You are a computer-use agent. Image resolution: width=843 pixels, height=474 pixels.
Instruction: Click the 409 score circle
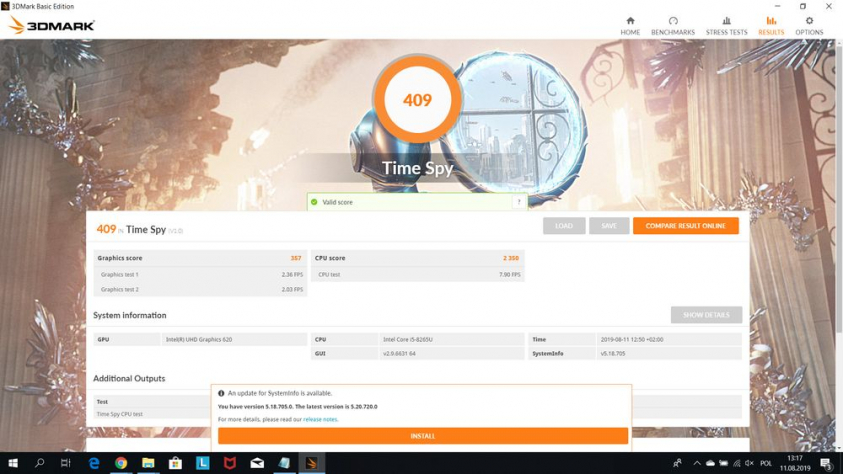[417, 100]
